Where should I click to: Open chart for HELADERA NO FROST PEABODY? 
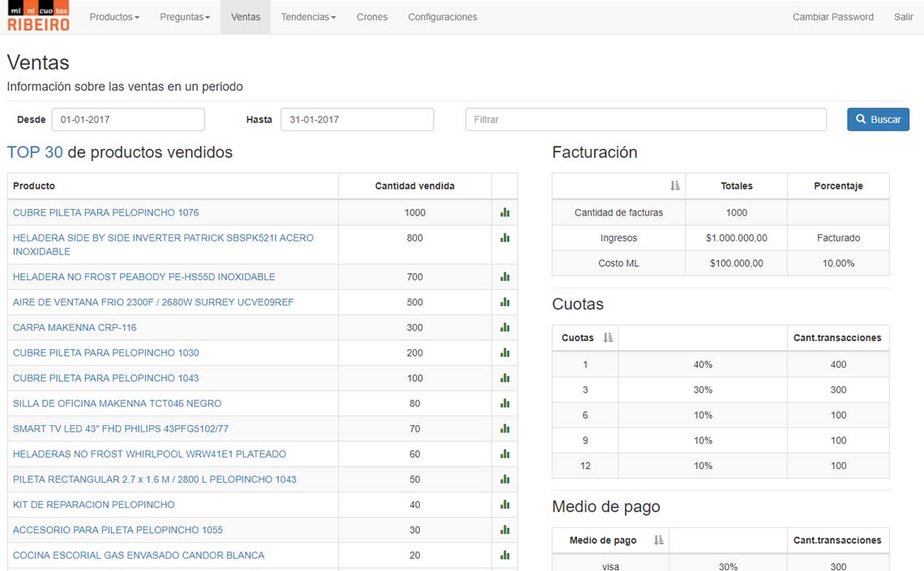pos(505,277)
